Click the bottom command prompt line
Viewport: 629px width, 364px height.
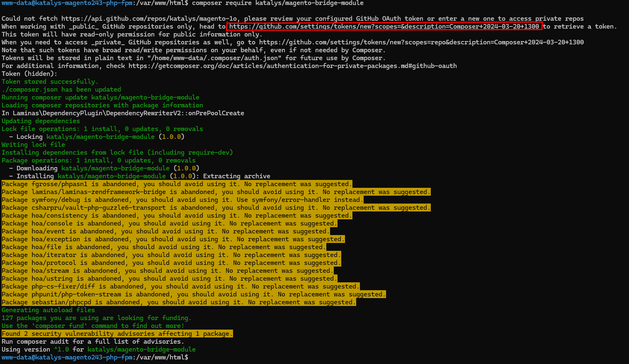95,357
